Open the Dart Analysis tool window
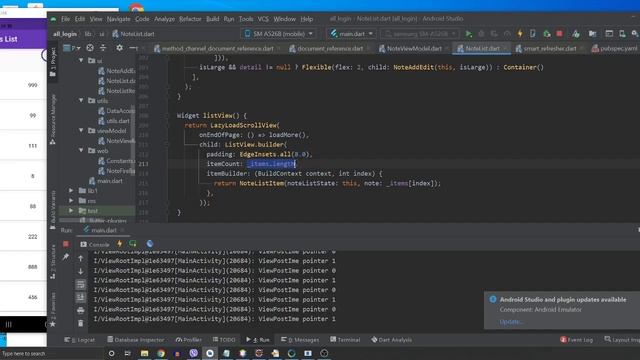Viewport: 640px width, 360px height. [x=391, y=340]
